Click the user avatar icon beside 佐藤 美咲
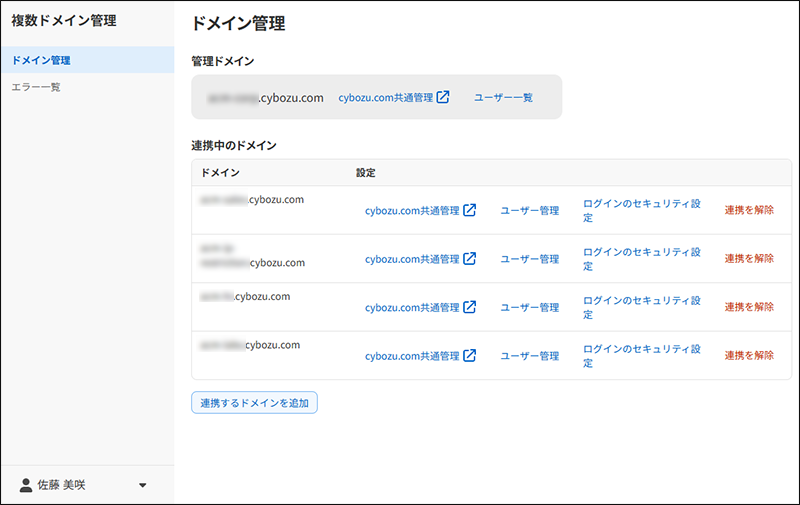The image size is (800, 505). (26, 485)
